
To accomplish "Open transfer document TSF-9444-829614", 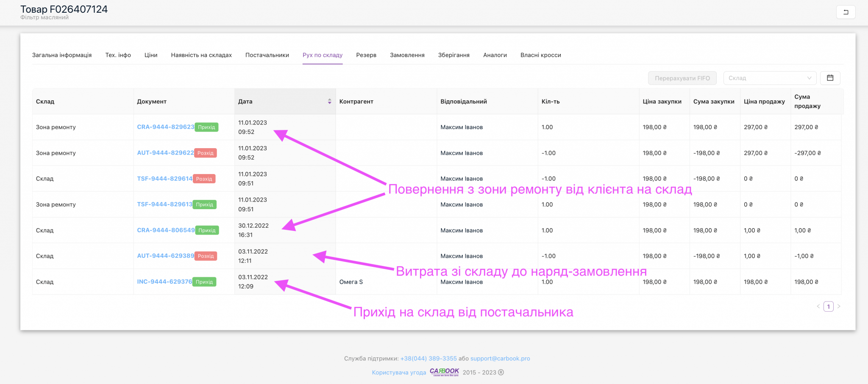I will (164, 179).
